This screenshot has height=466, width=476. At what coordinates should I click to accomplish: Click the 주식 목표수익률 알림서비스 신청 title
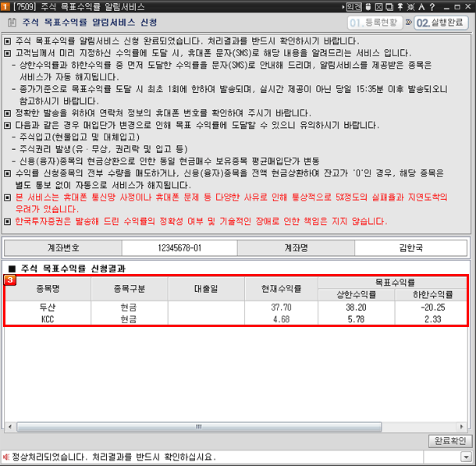(90, 22)
